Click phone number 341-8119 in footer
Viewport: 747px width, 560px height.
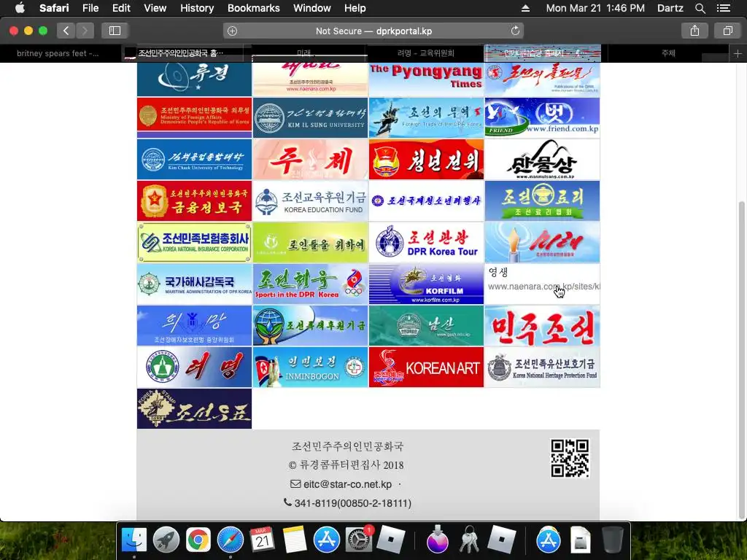[x=352, y=503]
